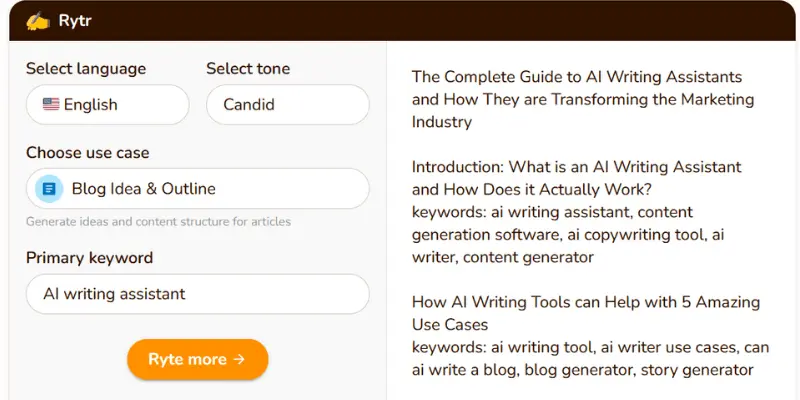Click the arrow icon on Ryte more

click(x=239, y=359)
